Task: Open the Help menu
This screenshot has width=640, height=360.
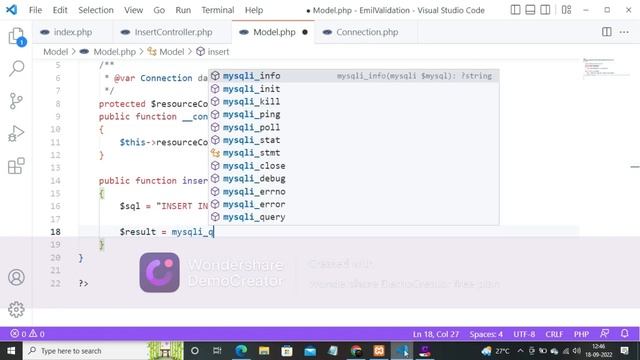Action: [254, 10]
